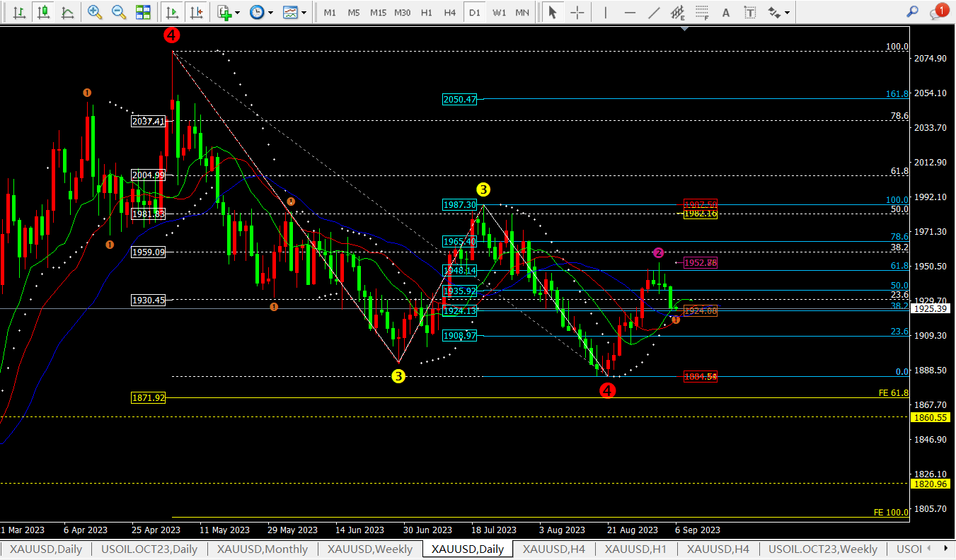Open the periodicity clock dropdown arrow
Screen dimensions: 956x560
(271, 12)
